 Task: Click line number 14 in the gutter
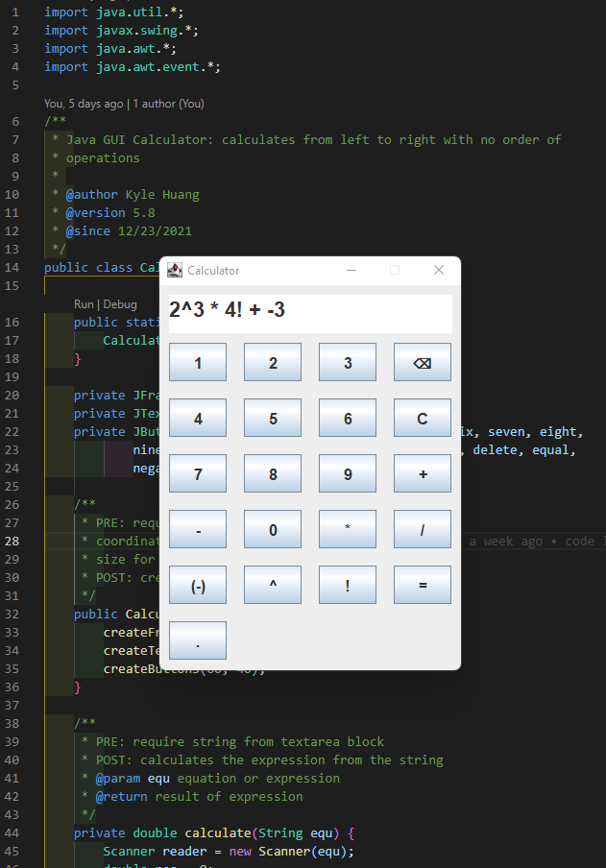click(x=12, y=267)
